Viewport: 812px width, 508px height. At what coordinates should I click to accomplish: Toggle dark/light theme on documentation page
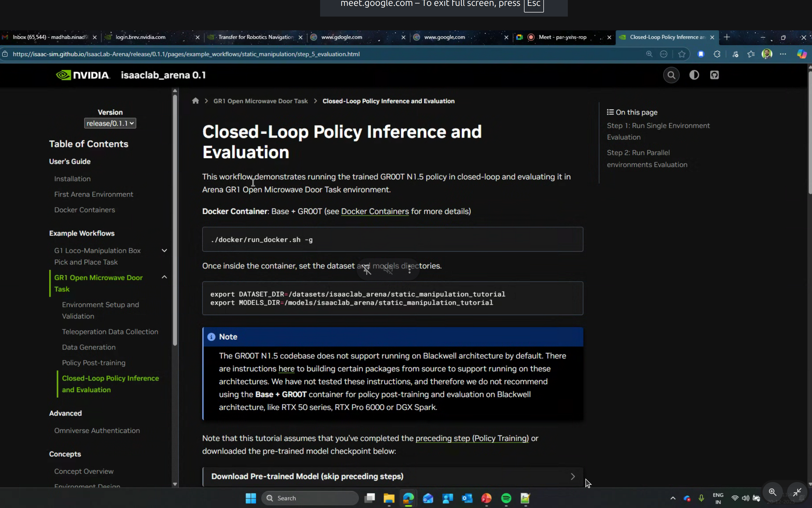pyautogui.click(x=694, y=75)
